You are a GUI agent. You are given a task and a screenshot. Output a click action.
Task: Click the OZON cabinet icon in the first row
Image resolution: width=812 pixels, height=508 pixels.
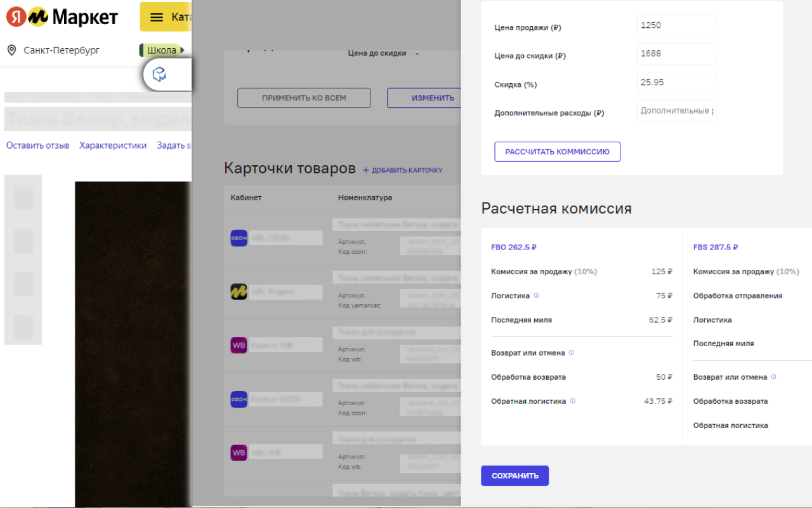click(238, 238)
